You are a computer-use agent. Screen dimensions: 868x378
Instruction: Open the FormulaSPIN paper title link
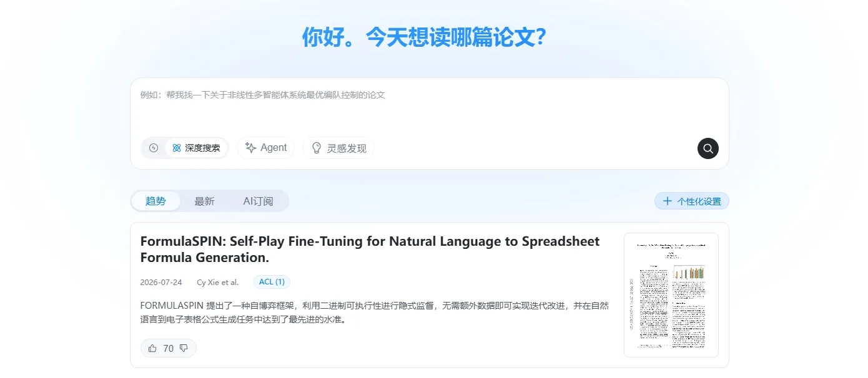370,249
